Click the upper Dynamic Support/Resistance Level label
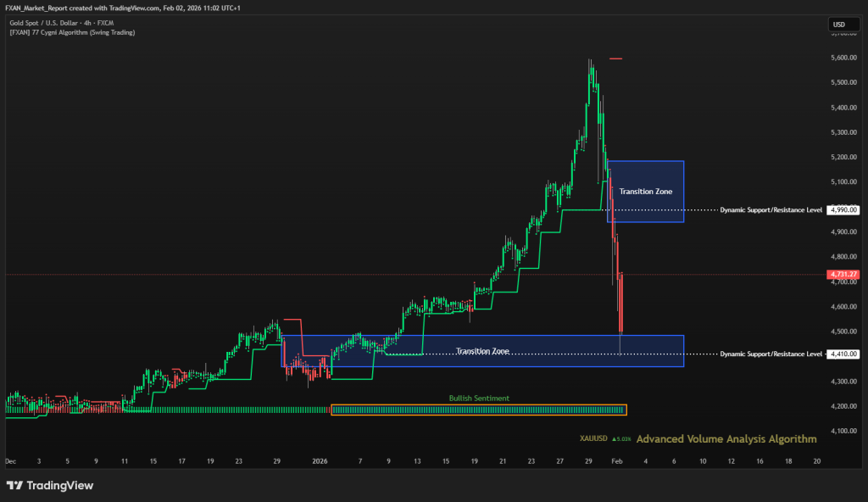Screen dimensions: 868x502 [x=771, y=209]
